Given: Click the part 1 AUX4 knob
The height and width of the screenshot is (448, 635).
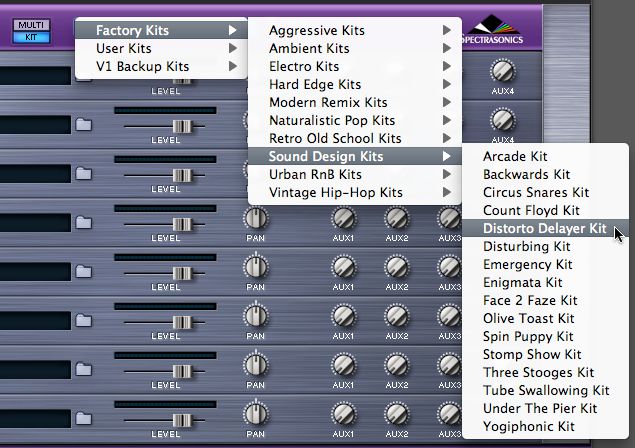Looking at the screenshot, I should (x=503, y=71).
